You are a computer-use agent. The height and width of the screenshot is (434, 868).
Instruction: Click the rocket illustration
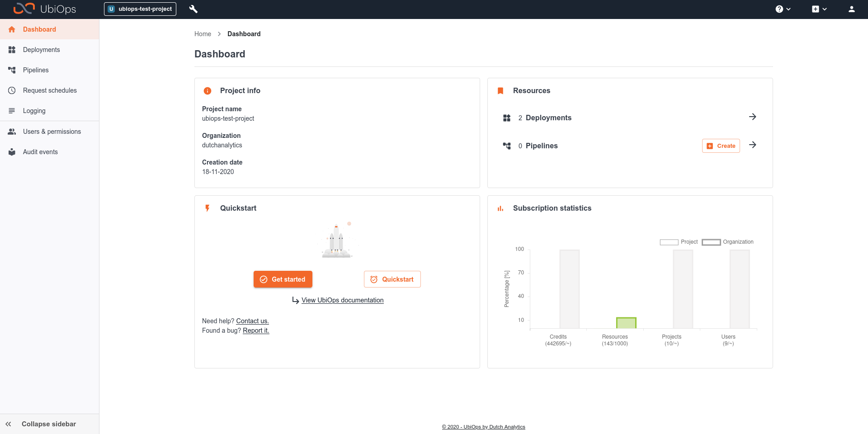click(x=337, y=241)
